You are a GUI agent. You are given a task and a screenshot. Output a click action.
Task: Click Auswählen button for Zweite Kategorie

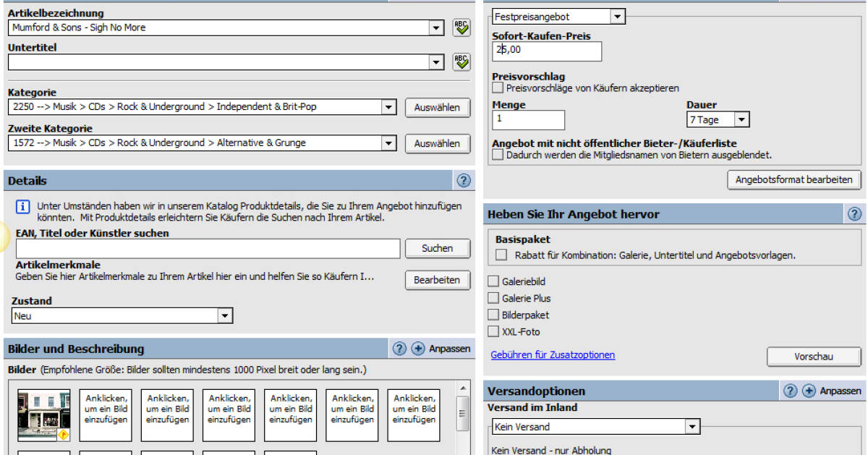click(437, 143)
